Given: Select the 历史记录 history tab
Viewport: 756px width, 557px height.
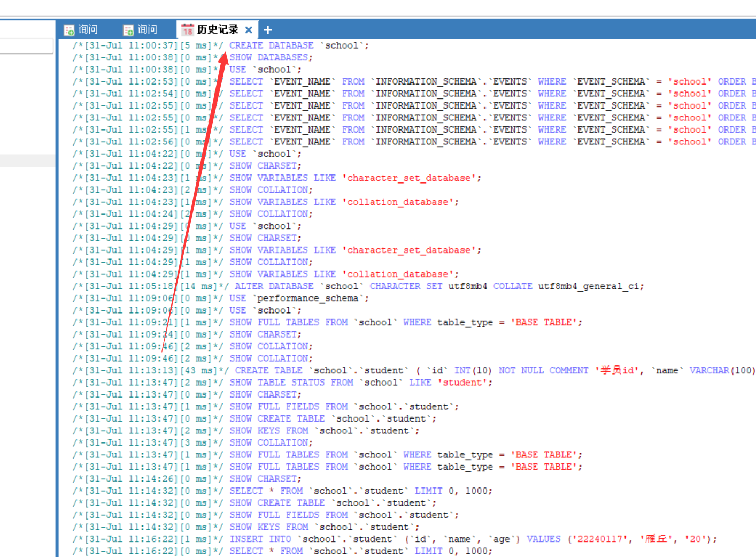Looking at the screenshot, I should [x=217, y=29].
